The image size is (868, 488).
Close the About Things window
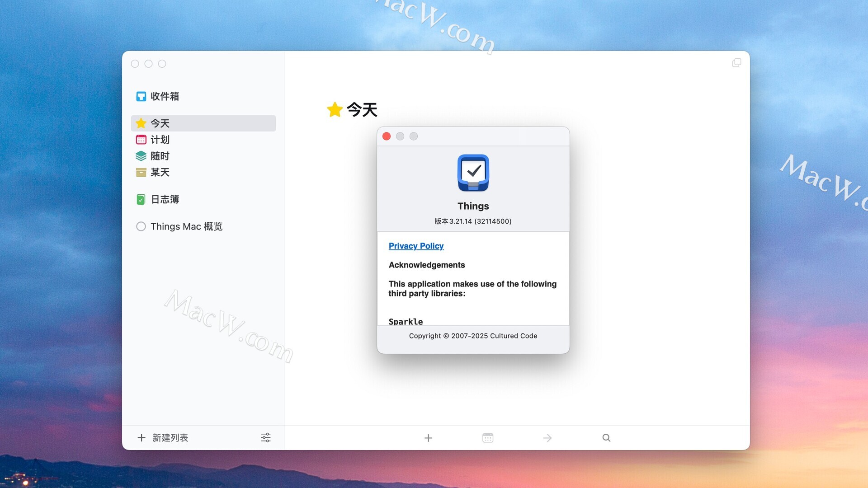387,136
